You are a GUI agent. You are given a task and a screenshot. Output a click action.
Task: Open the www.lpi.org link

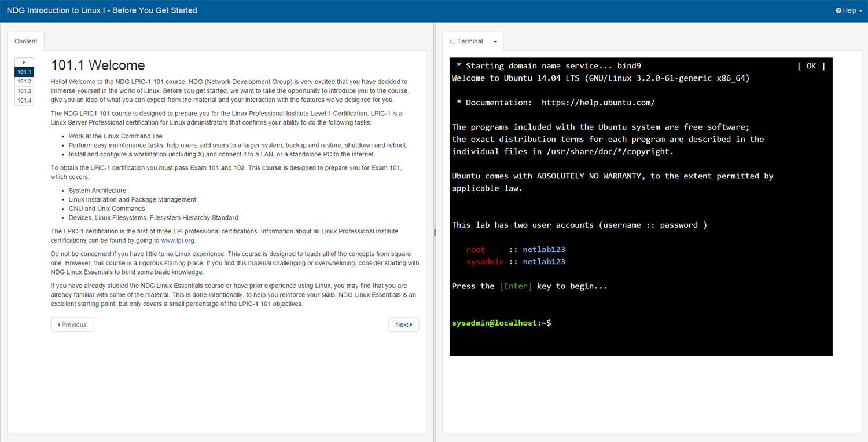coord(177,240)
